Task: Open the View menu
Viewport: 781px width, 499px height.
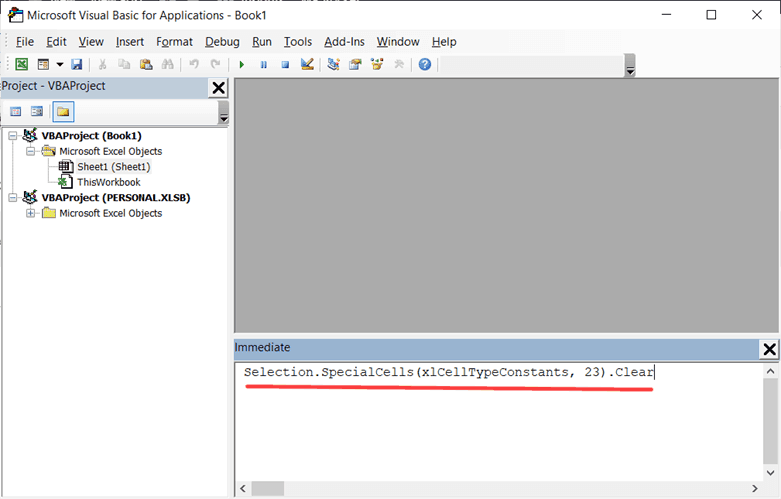Action: pyautogui.click(x=91, y=42)
